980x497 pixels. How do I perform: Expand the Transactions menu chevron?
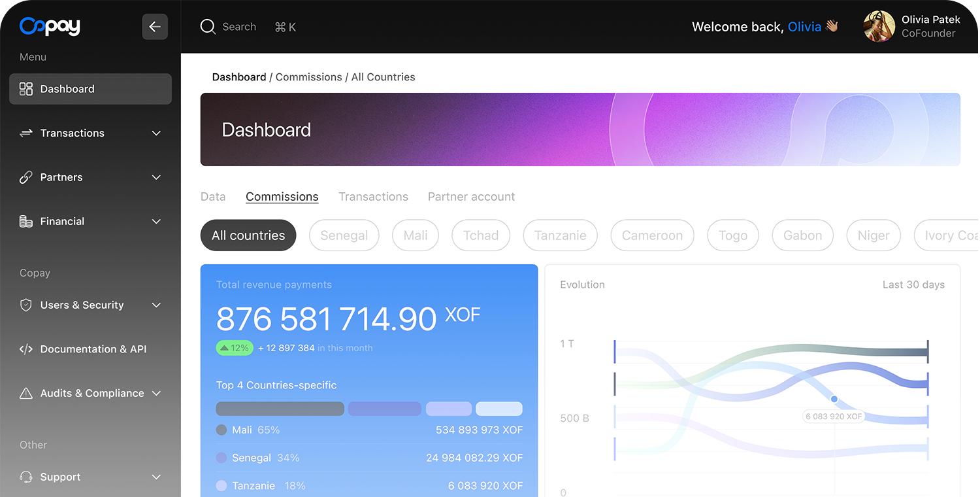click(x=156, y=133)
